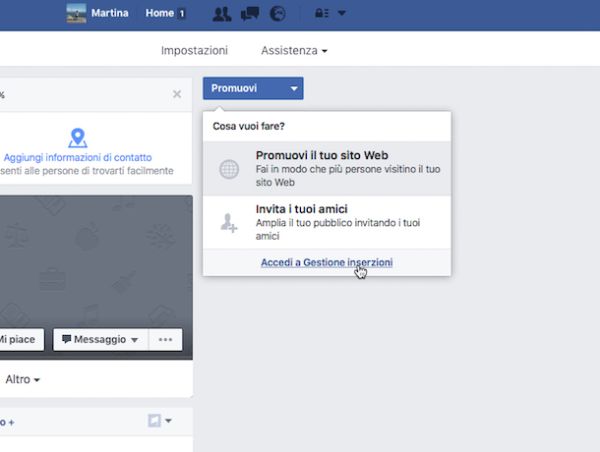
Task: Click the globe icon beside Promuovi il tuo sito Web
Action: pyautogui.click(x=229, y=169)
